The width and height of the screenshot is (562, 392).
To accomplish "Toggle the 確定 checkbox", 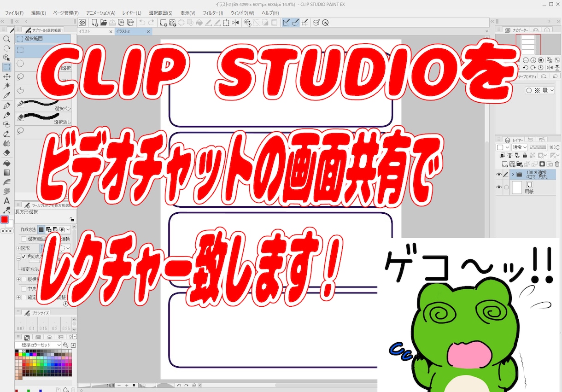I will point(24,298).
